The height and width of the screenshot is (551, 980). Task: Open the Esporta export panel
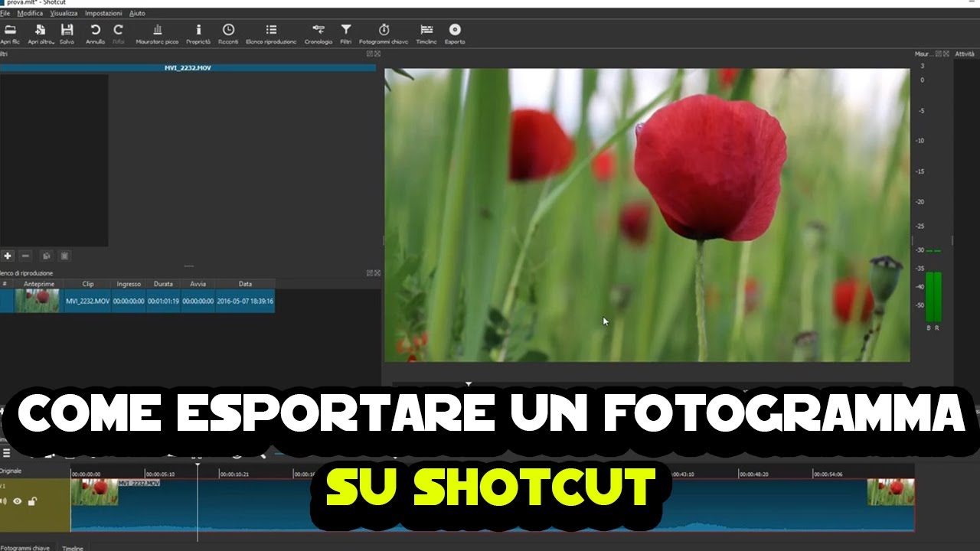[x=455, y=34]
